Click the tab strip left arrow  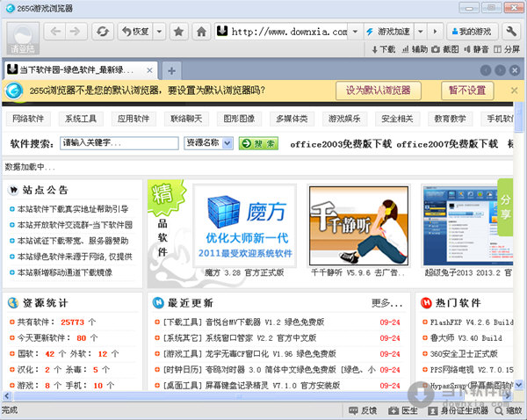486,70
